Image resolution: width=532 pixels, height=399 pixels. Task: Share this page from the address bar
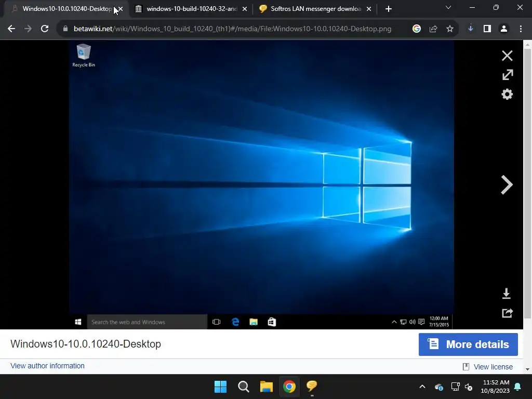pyautogui.click(x=433, y=29)
